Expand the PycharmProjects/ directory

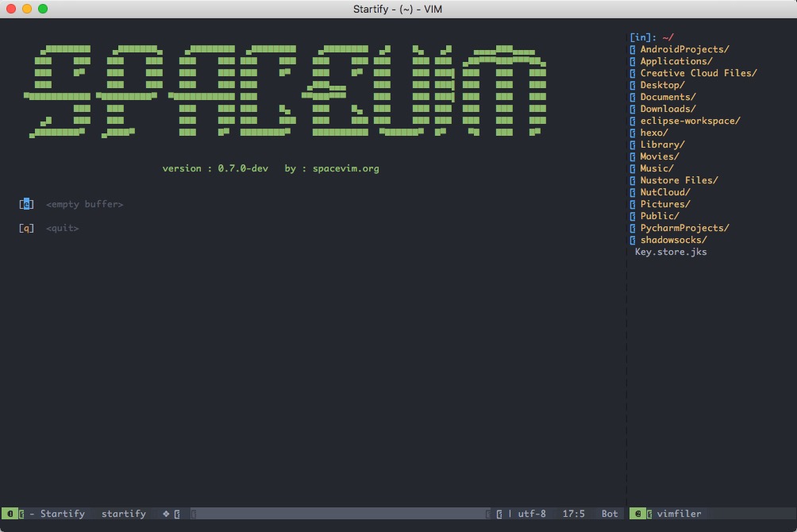(x=684, y=228)
